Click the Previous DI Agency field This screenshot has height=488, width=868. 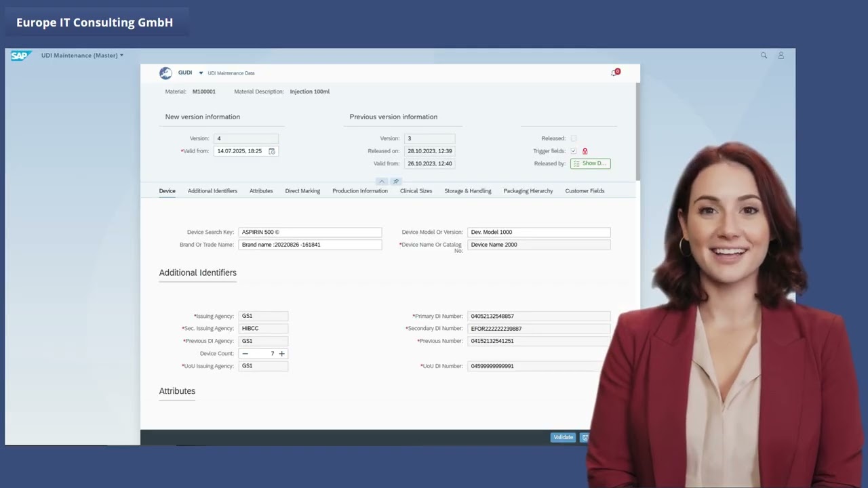(263, 341)
